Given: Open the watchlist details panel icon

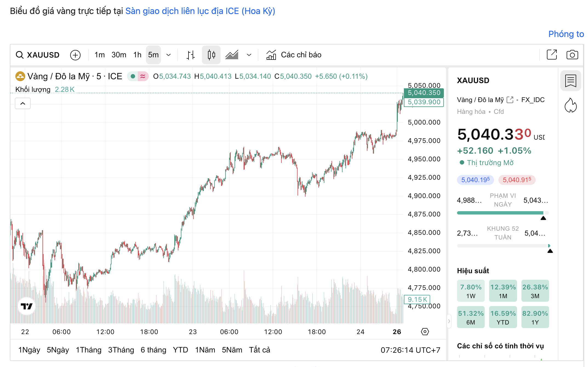Looking at the screenshot, I should click(x=571, y=81).
